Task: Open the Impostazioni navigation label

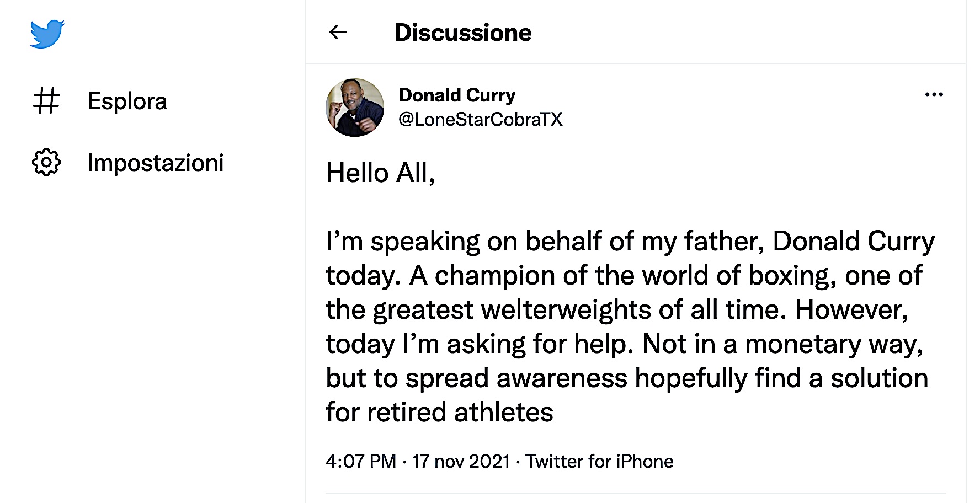Action: 156,163
